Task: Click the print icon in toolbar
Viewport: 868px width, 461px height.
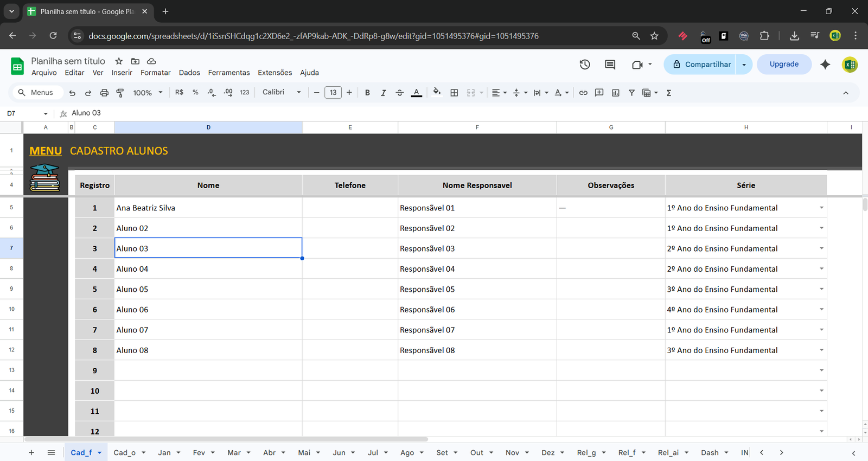Action: pyautogui.click(x=104, y=93)
